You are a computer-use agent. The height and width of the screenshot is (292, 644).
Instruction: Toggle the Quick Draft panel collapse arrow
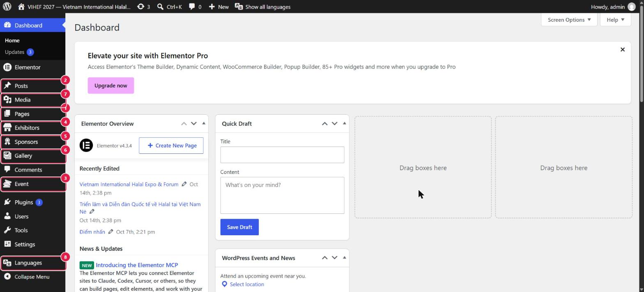pyautogui.click(x=344, y=123)
